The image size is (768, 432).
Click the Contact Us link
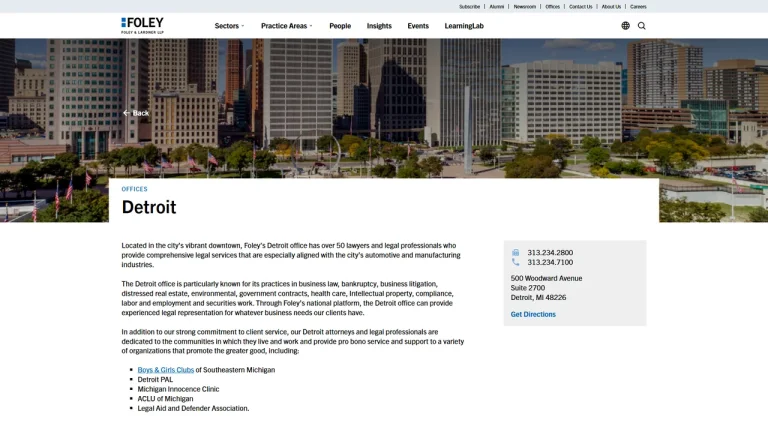[580, 7]
